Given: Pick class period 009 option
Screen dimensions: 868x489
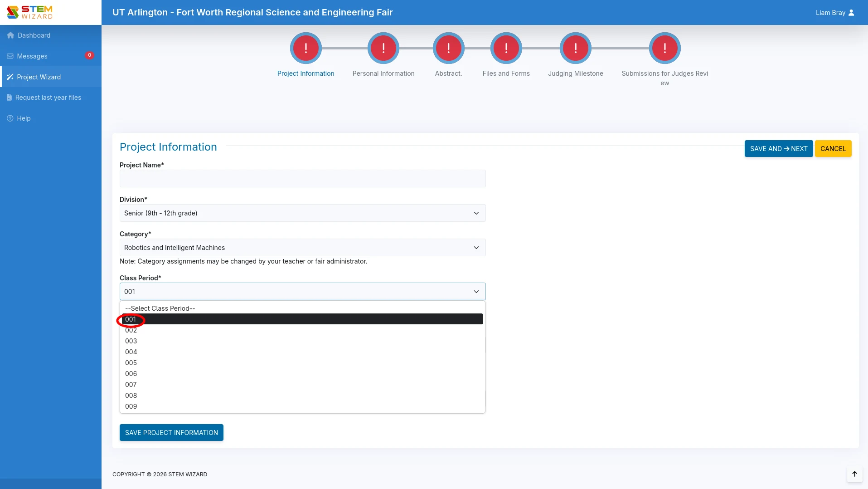Looking at the screenshot, I should click(302, 406).
